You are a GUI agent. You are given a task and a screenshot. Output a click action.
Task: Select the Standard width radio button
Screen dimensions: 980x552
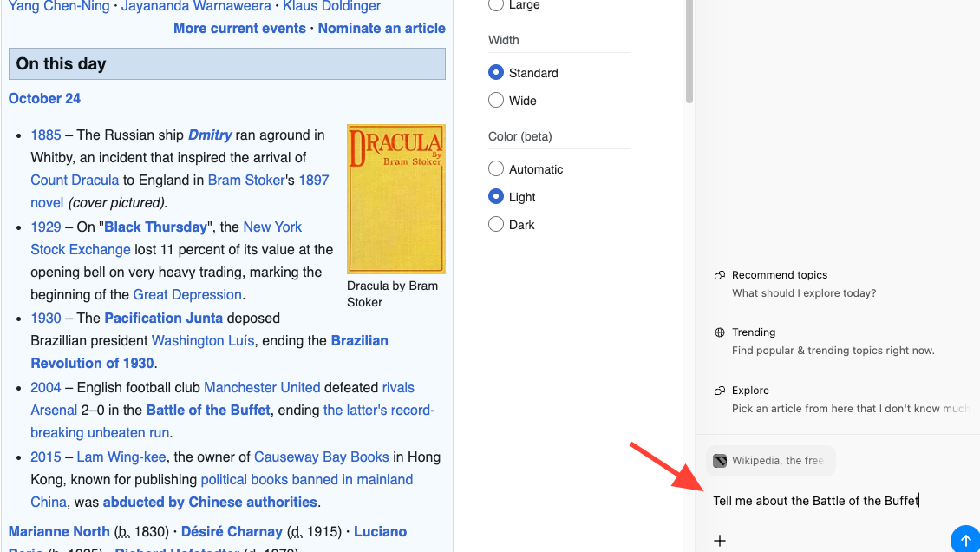pos(496,73)
